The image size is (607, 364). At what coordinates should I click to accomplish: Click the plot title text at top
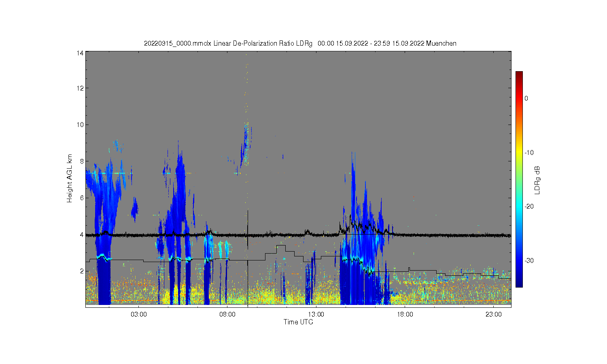[300, 43]
